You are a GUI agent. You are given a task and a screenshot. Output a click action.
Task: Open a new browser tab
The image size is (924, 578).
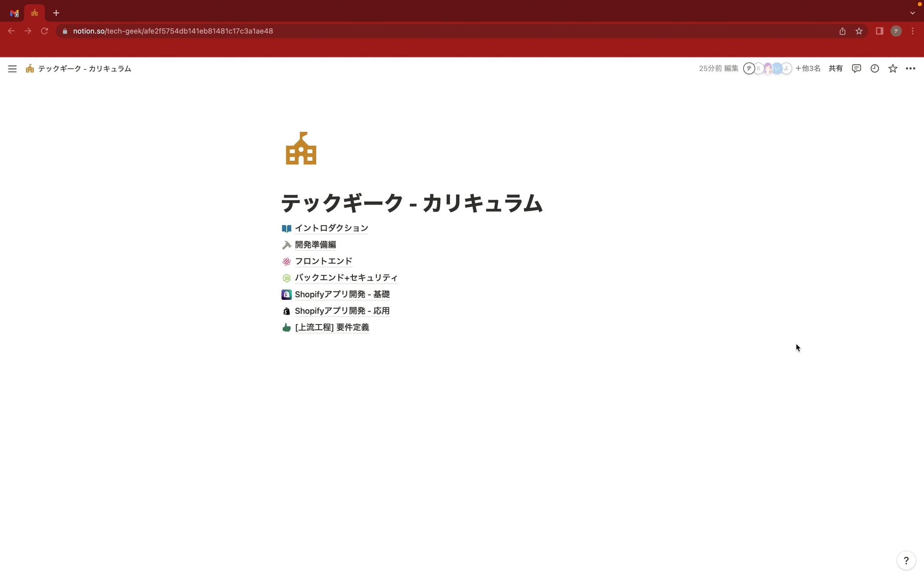coord(56,13)
